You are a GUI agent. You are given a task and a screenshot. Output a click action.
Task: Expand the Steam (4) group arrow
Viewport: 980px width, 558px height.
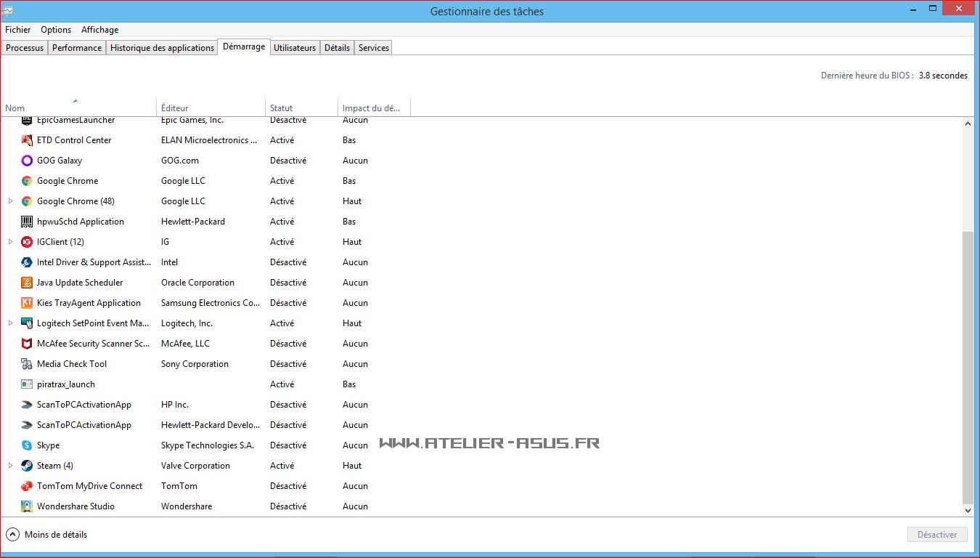pyautogui.click(x=10, y=466)
